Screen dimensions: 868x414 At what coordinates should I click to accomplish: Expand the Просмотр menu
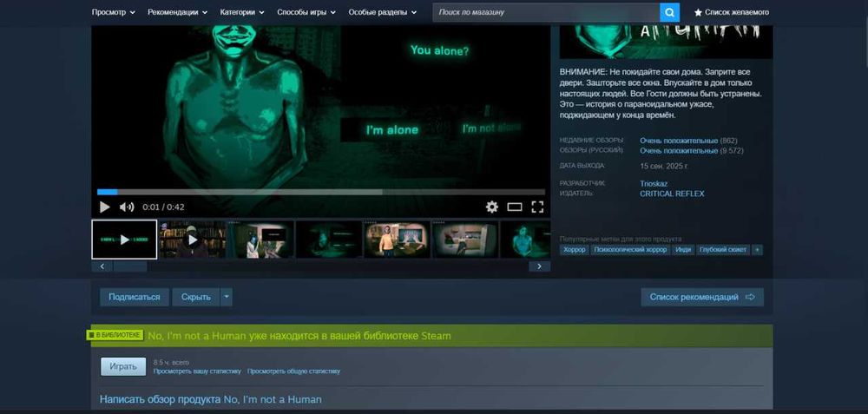tap(114, 12)
